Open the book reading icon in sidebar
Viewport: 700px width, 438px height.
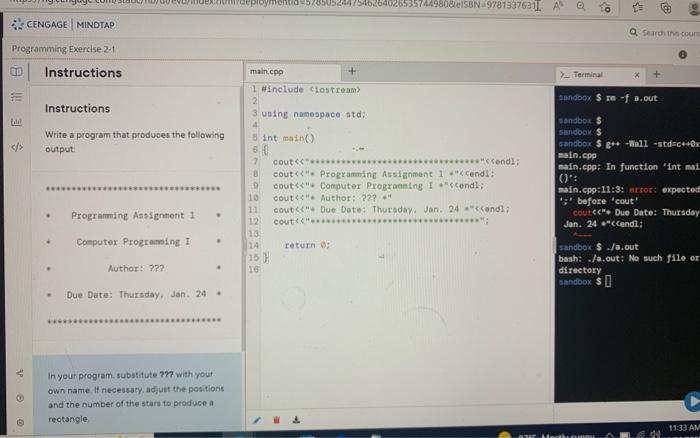tap(17, 72)
